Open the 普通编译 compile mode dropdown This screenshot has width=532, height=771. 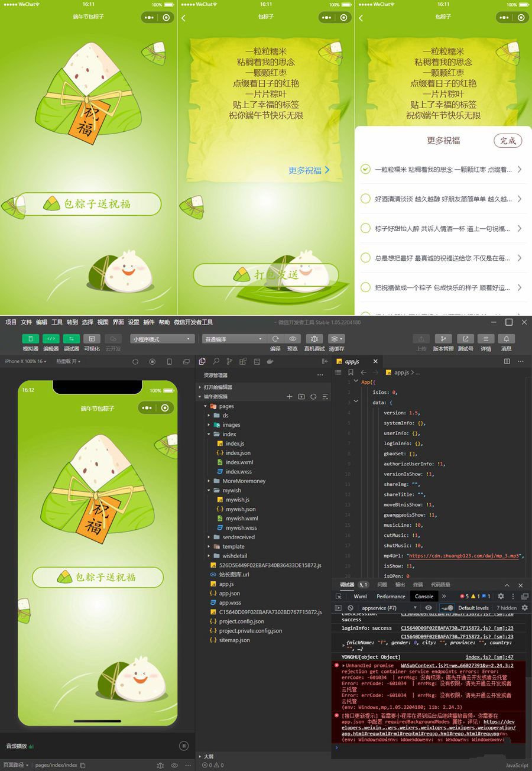(233, 339)
